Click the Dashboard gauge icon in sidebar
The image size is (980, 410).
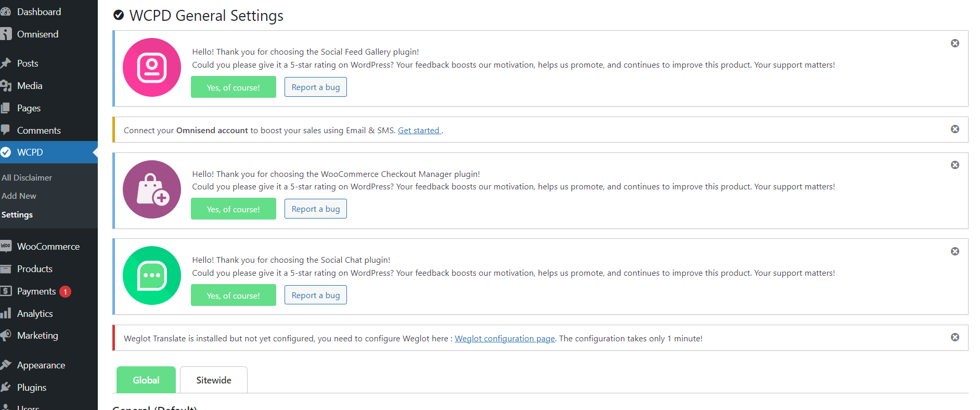tap(5, 11)
